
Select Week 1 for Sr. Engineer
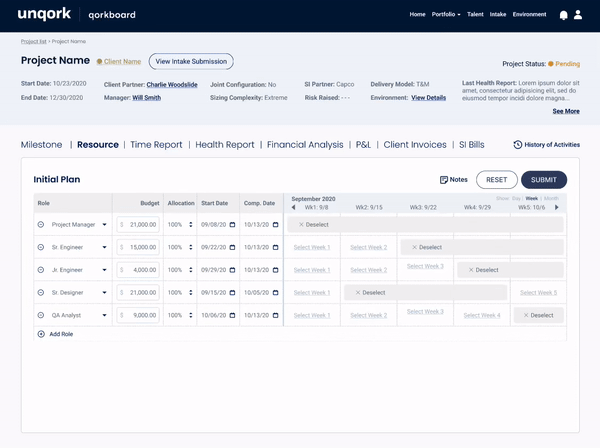311,247
